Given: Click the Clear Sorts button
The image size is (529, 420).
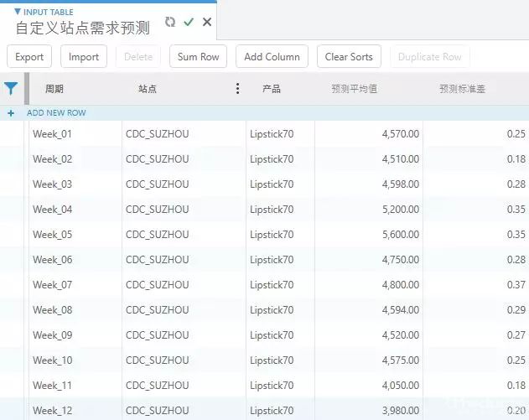Looking at the screenshot, I should tap(349, 57).
